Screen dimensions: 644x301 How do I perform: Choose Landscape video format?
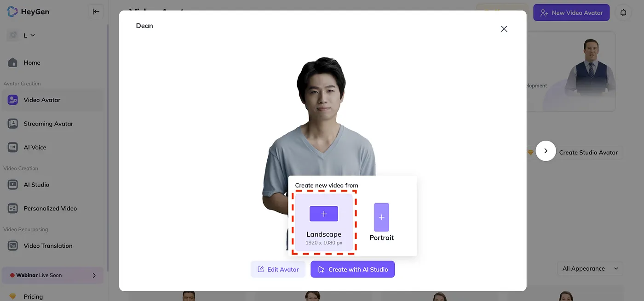324,222
